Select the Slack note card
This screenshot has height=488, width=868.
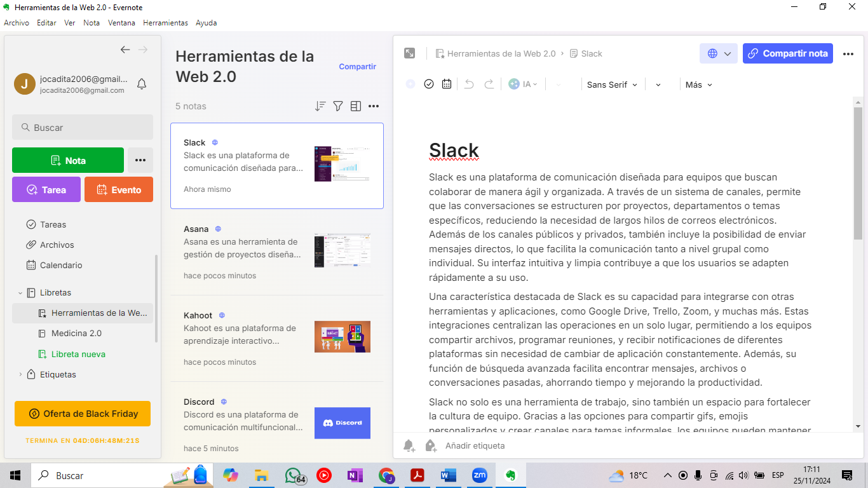(x=277, y=166)
